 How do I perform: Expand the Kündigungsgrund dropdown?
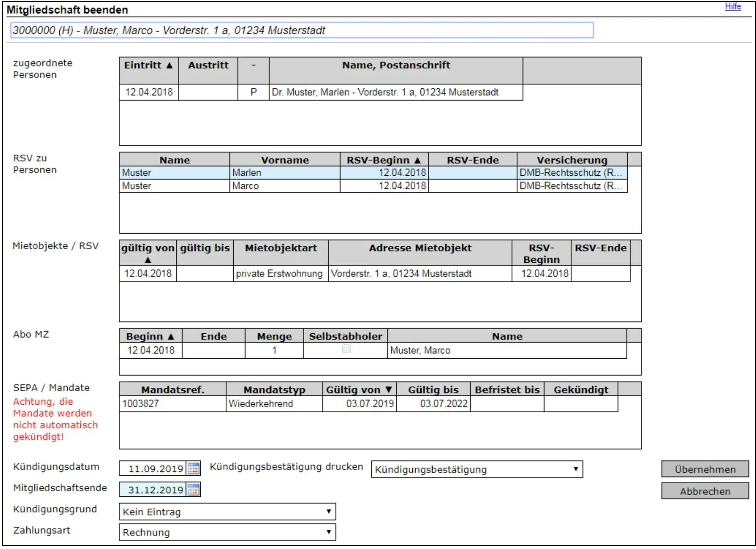[227, 512]
